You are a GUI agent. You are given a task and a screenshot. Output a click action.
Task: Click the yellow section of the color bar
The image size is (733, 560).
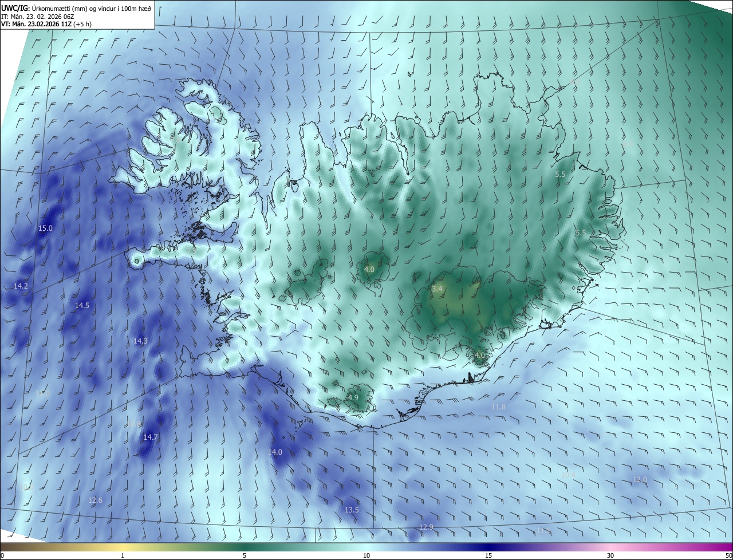point(123,547)
